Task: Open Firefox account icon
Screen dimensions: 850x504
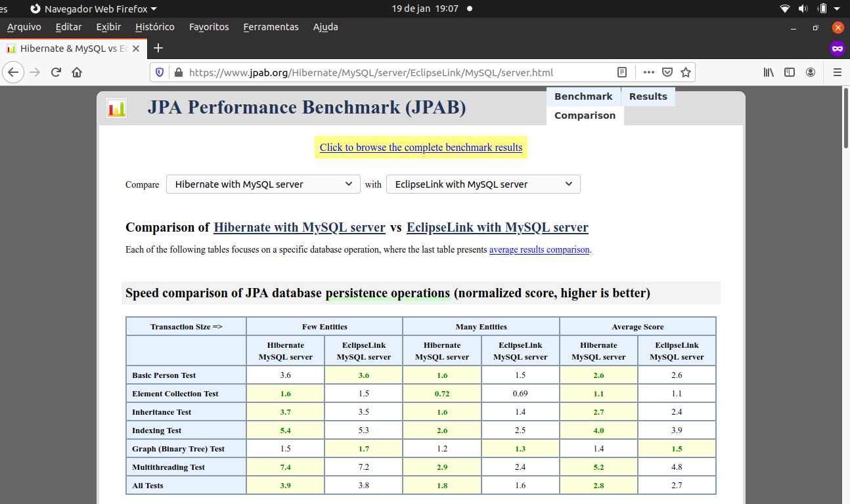Action: point(811,72)
